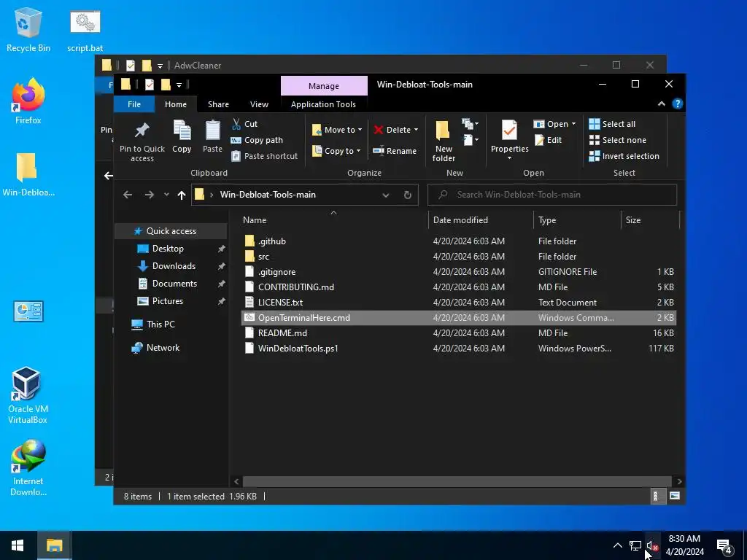Switch to large icons view in status bar
The height and width of the screenshot is (560, 747).
(x=675, y=496)
